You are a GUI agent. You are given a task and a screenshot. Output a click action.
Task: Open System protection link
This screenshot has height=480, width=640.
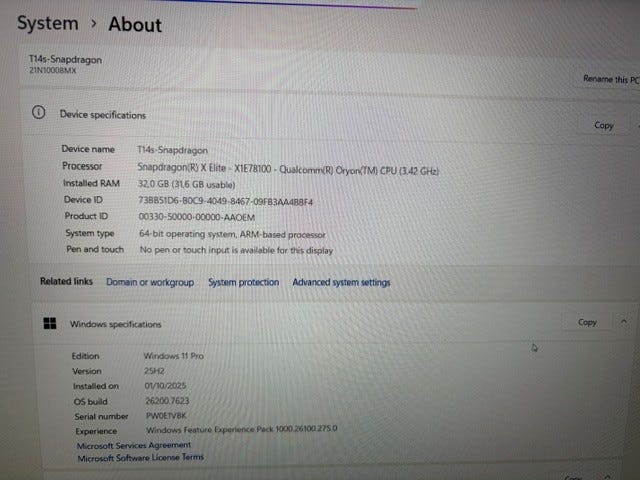tap(244, 282)
